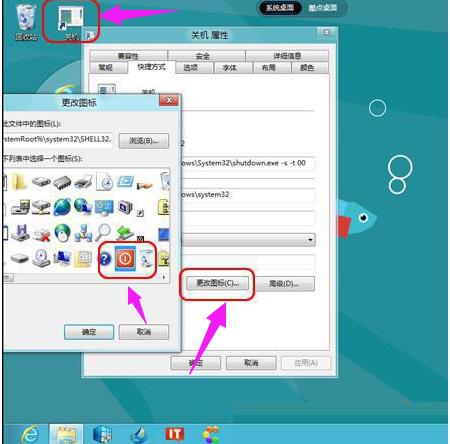Viewport: 450px width, 444px height.
Task: Select the red shutdown power icon
Action: click(125, 258)
